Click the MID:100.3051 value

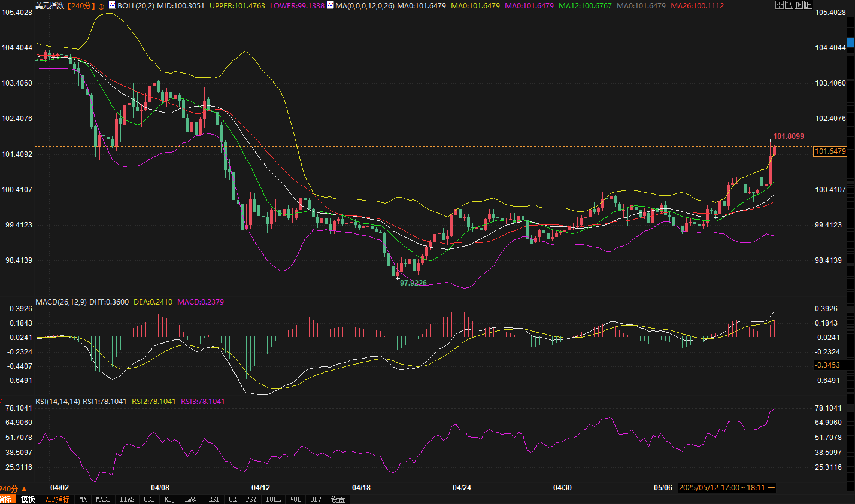tap(181, 5)
